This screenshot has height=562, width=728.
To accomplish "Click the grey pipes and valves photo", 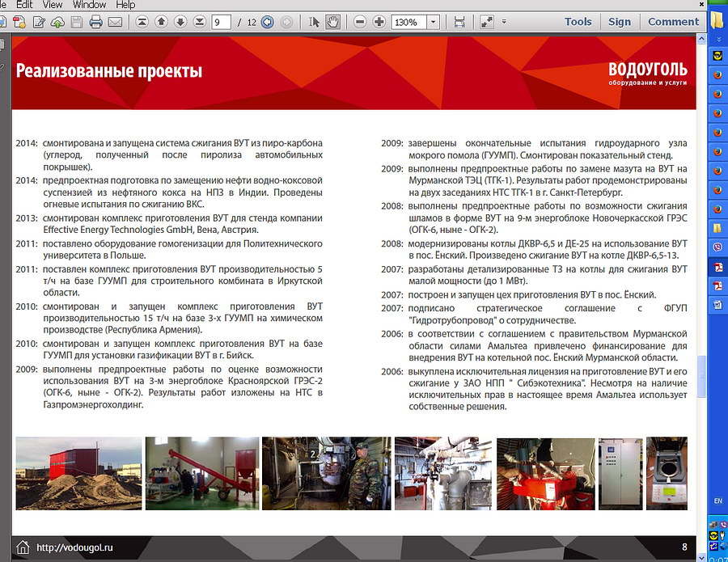I will point(443,473).
